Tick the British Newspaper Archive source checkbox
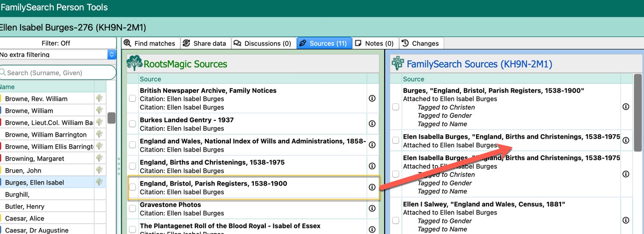The image size is (644, 234). pyautogui.click(x=132, y=99)
